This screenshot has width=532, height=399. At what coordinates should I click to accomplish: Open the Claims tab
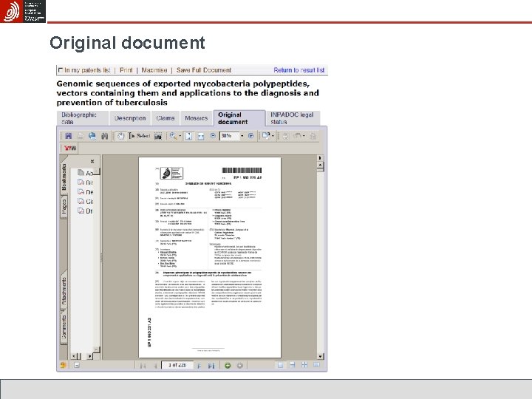click(166, 118)
